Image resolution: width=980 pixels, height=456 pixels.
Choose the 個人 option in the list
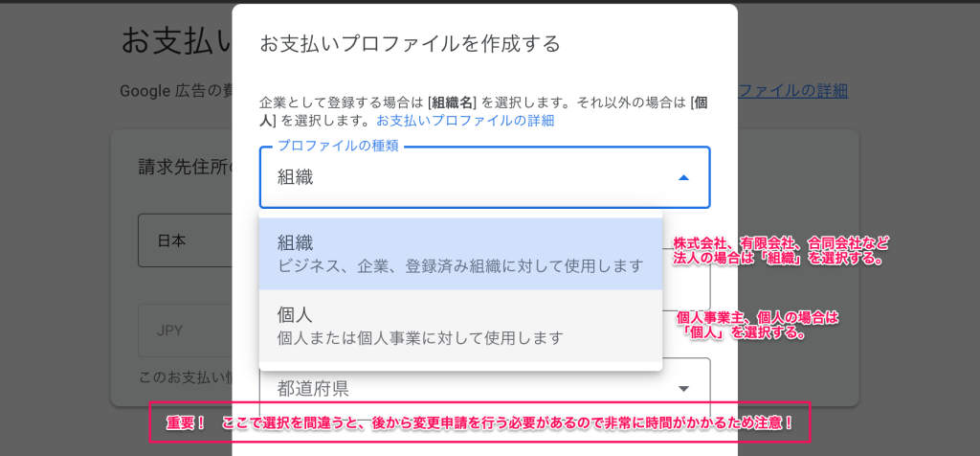460,326
